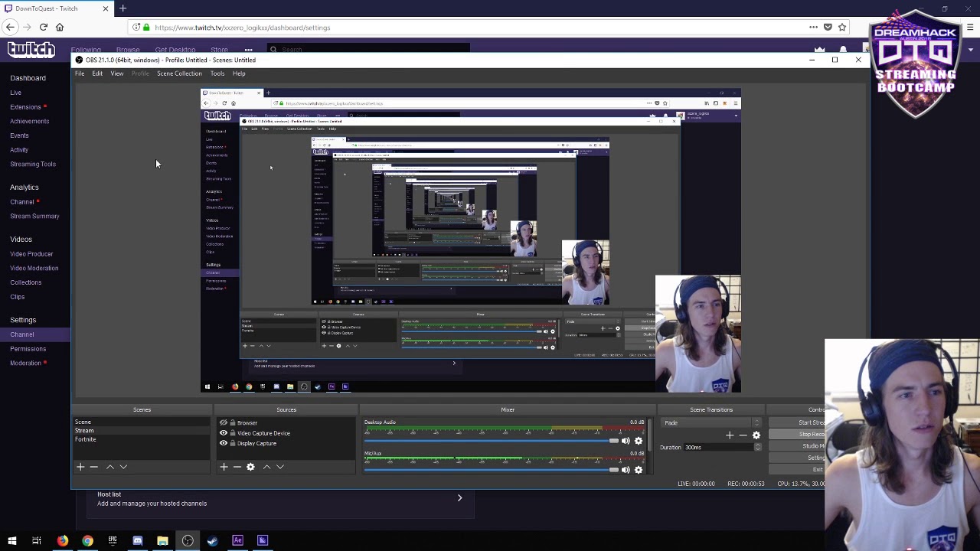Go to Stream Summary in the Twitch sidebar
This screenshot has height=551, width=980.
(x=34, y=217)
